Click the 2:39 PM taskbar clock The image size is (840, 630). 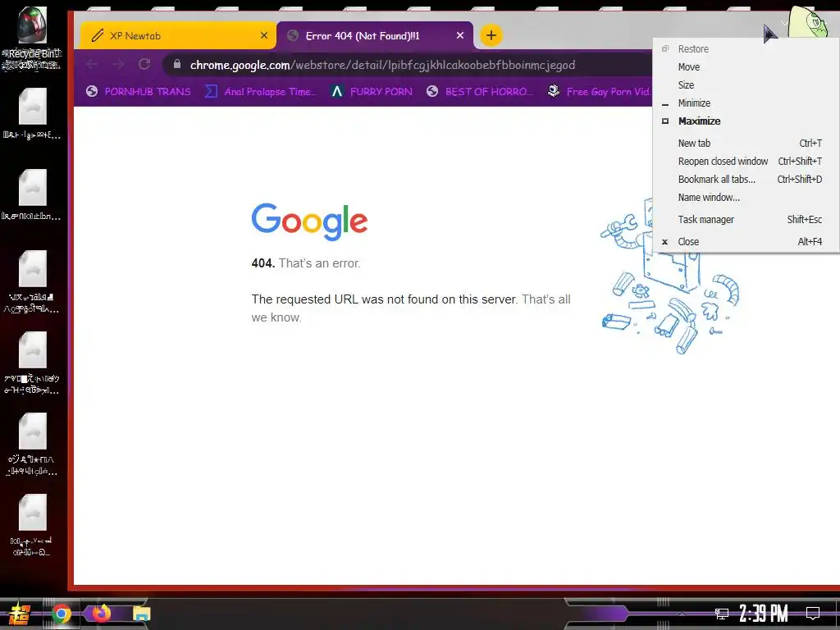coord(764,614)
